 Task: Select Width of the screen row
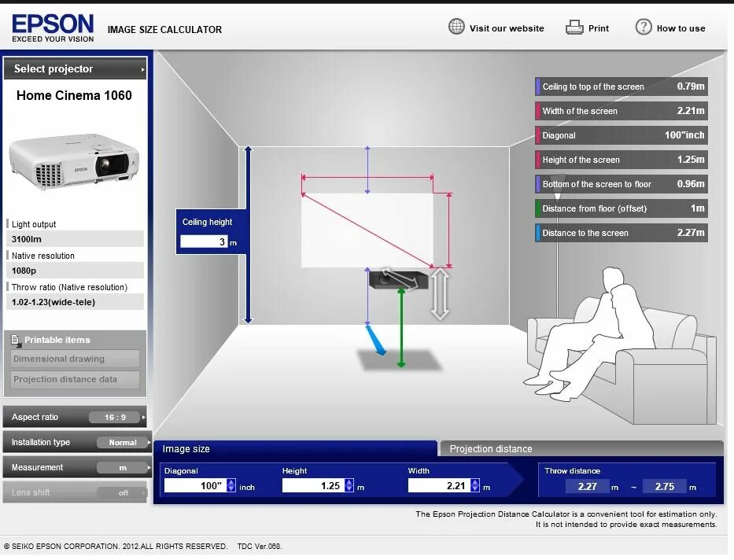[x=622, y=111]
